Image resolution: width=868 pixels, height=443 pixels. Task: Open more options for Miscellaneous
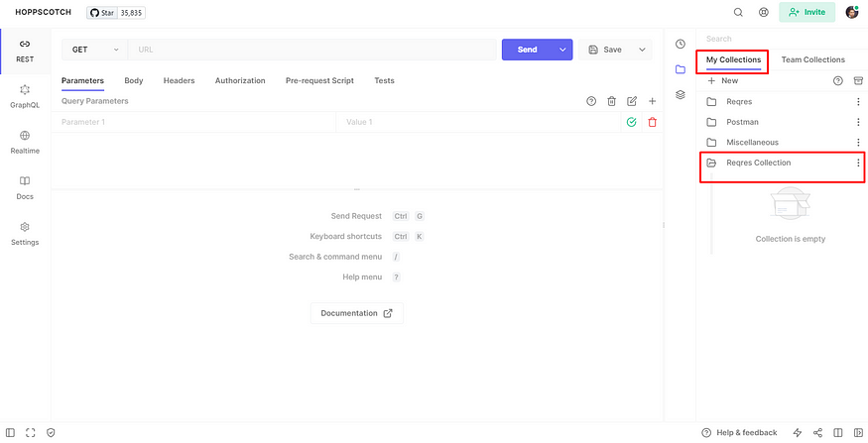point(858,143)
